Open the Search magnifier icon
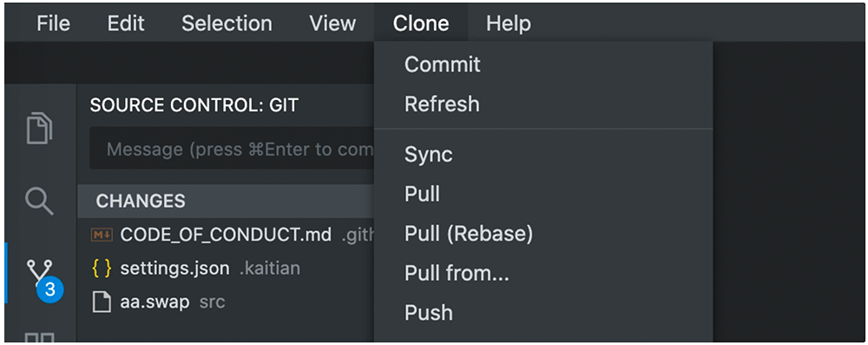This screenshot has height=345, width=868. pos(40,201)
